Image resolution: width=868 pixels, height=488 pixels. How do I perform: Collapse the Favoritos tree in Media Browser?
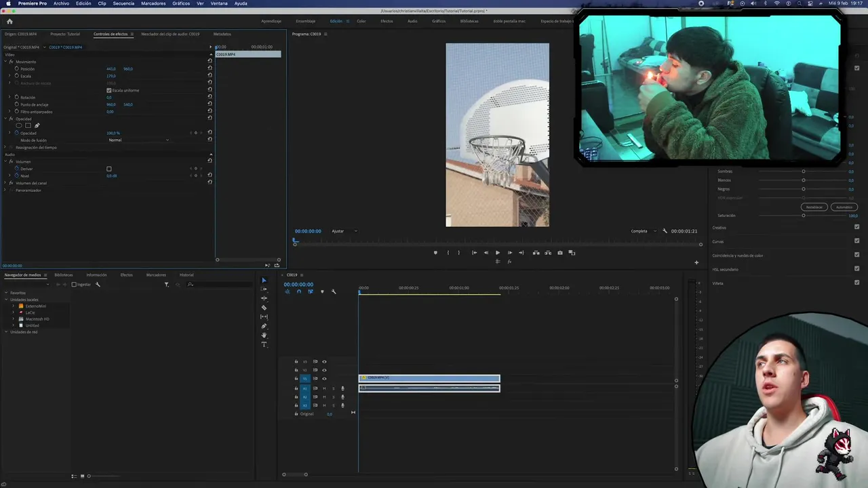(x=6, y=293)
